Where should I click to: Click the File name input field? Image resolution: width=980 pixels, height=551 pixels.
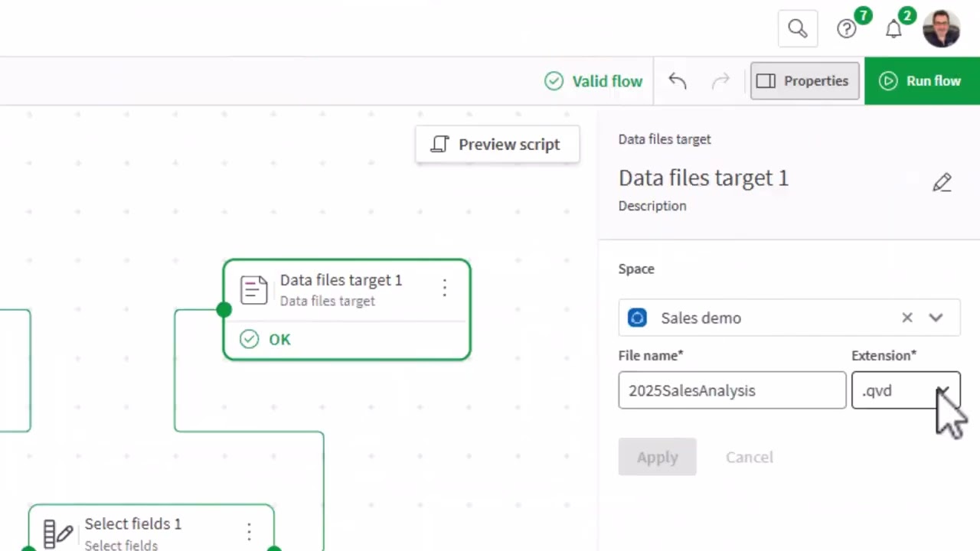coord(732,390)
